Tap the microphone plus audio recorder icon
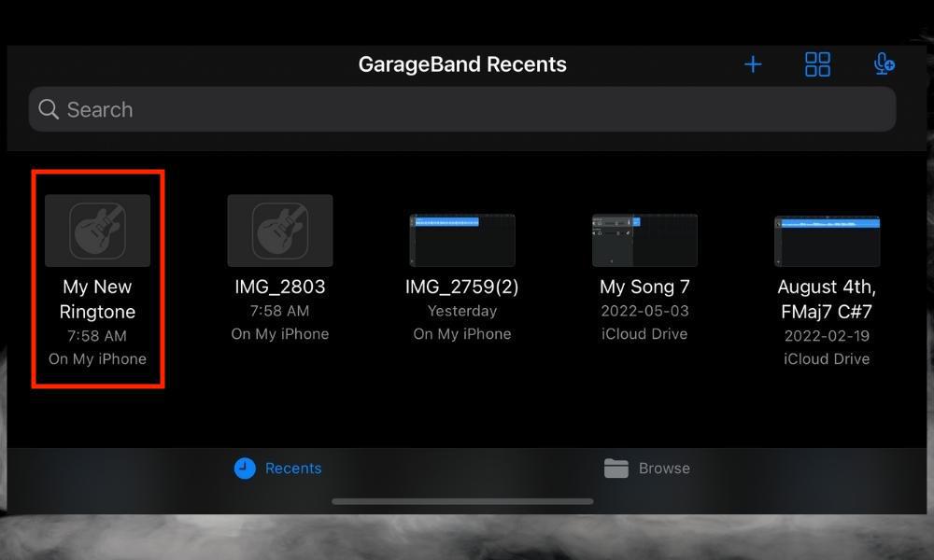Image resolution: width=934 pixels, height=560 pixels. [x=884, y=63]
